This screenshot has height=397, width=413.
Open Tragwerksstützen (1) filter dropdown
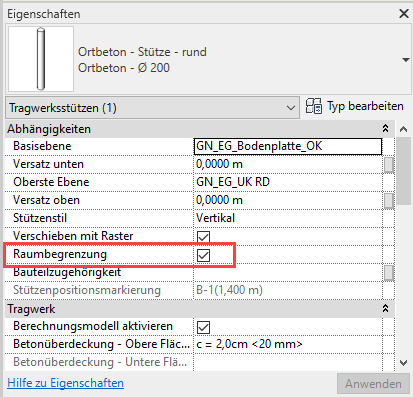152,108
